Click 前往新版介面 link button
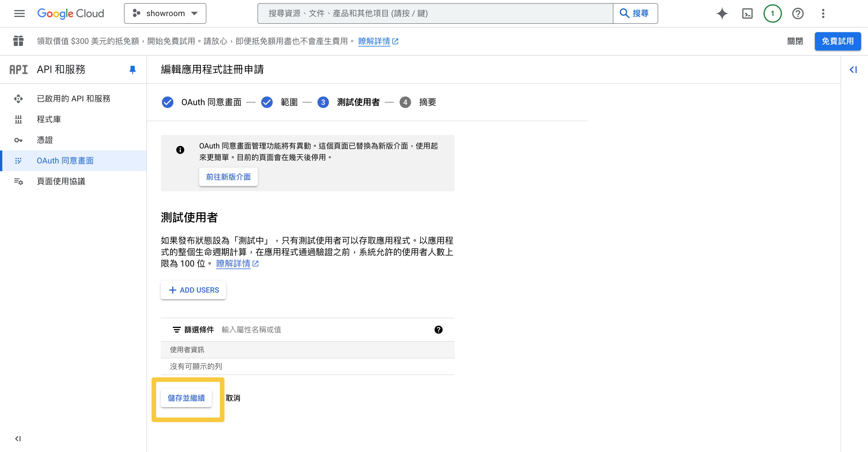 (x=228, y=177)
